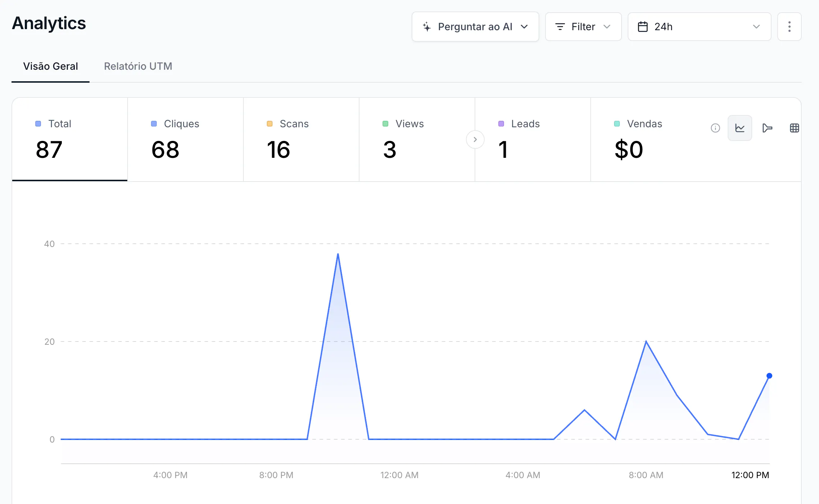The height and width of the screenshot is (504, 819).
Task: Click the purple Leads color square
Action: (x=501, y=124)
